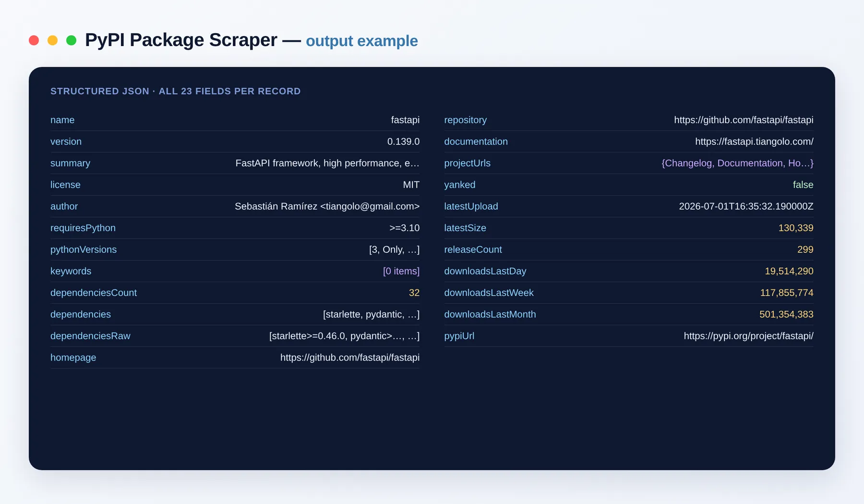Select the latestSize value '130,339'
The height and width of the screenshot is (504, 864).
[x=796, y=228]
